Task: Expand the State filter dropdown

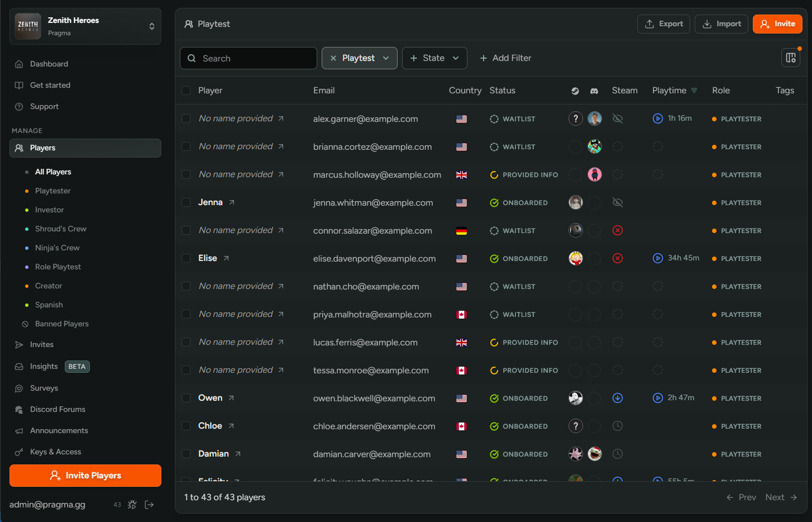Action: coord(434,58)
